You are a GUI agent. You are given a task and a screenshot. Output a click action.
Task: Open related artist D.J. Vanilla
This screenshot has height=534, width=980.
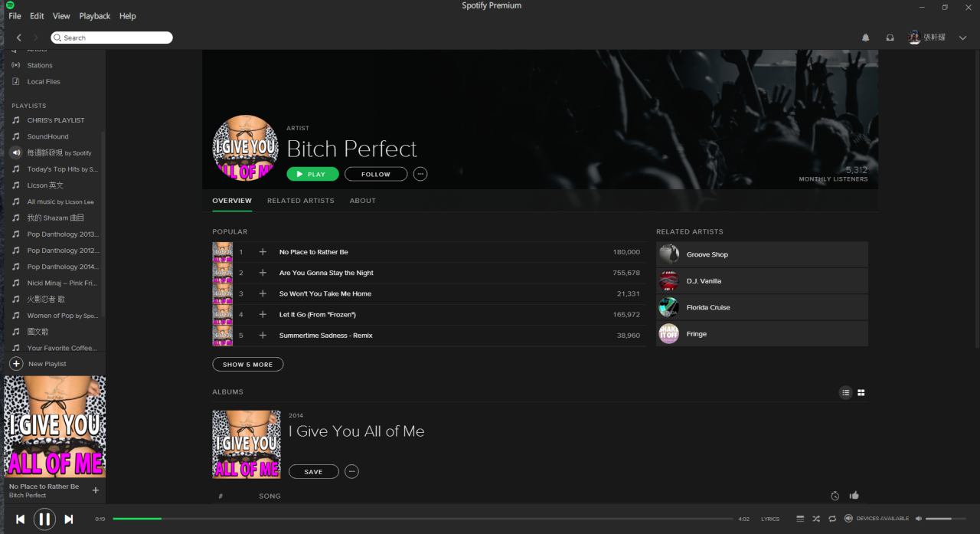pos(762,281)
